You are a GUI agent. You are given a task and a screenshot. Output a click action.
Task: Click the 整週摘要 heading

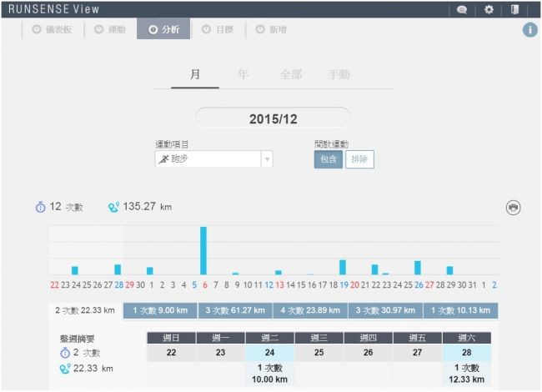(77, 339)
